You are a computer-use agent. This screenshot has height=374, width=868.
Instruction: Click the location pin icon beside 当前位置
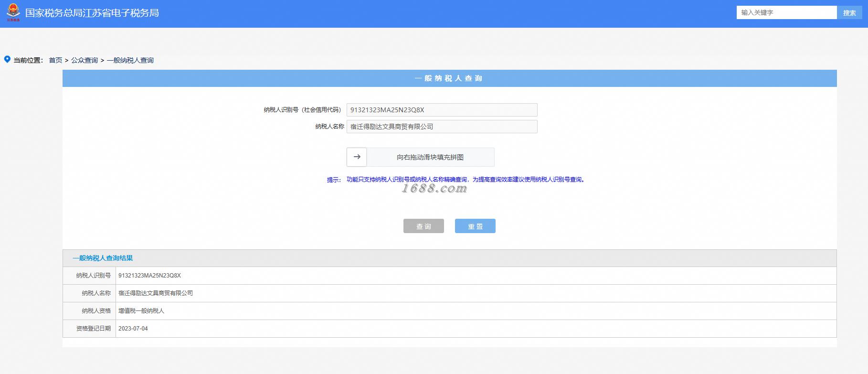(x=7, y=59)
